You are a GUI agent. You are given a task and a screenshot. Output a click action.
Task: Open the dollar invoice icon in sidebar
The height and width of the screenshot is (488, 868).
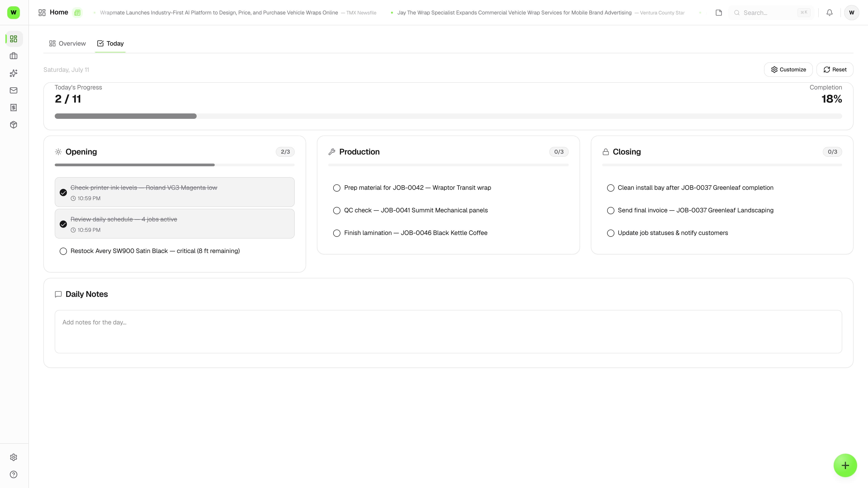(x=14, y=108)
